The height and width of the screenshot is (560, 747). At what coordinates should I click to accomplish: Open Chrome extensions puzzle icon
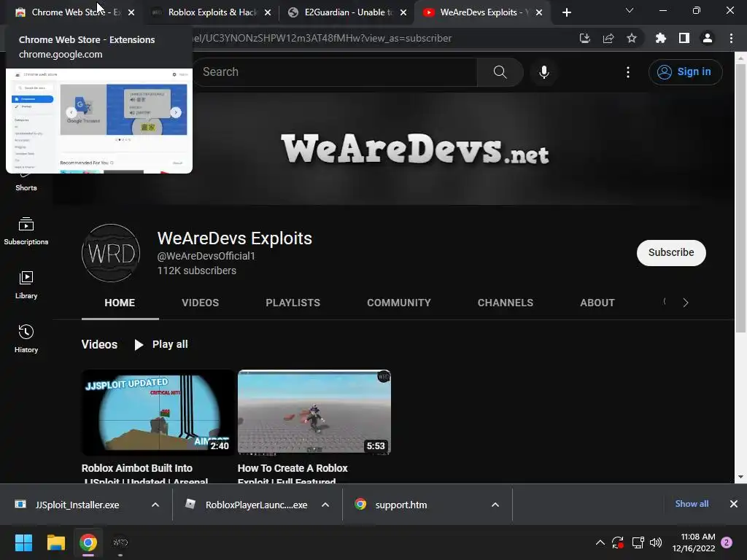pos(660,38)
